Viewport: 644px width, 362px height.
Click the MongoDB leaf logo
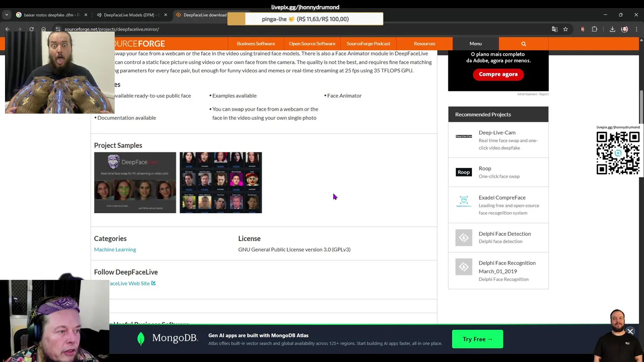tap(141, 339)
